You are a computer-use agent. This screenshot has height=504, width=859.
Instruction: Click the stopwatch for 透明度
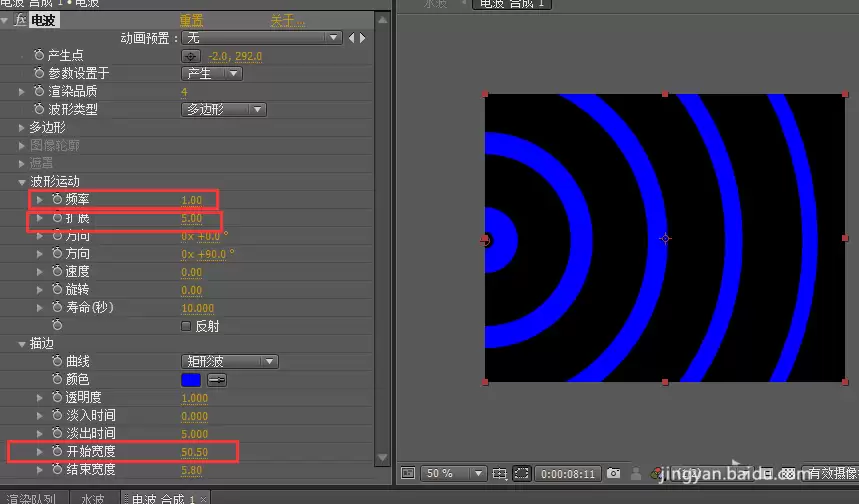click(x=57, y=397)
